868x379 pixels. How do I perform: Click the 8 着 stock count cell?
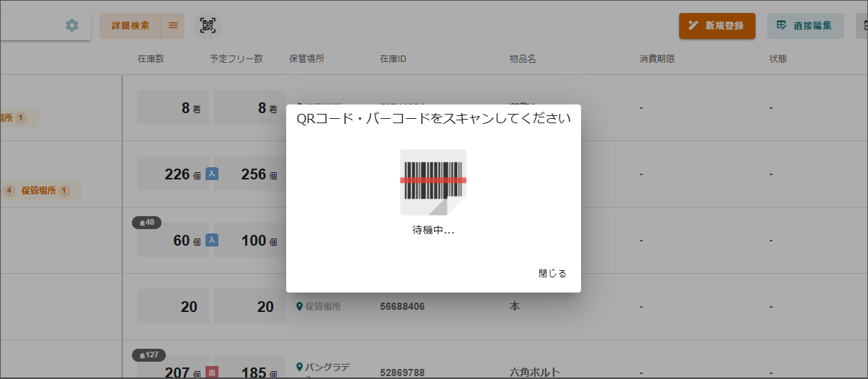(x=173, y=108)
